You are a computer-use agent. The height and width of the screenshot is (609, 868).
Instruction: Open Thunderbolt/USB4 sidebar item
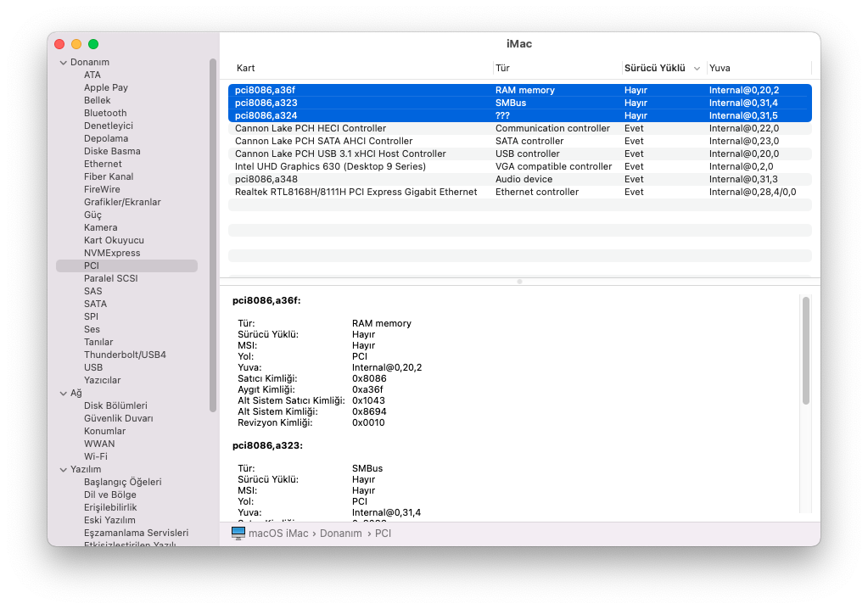(x=125, y=355)
